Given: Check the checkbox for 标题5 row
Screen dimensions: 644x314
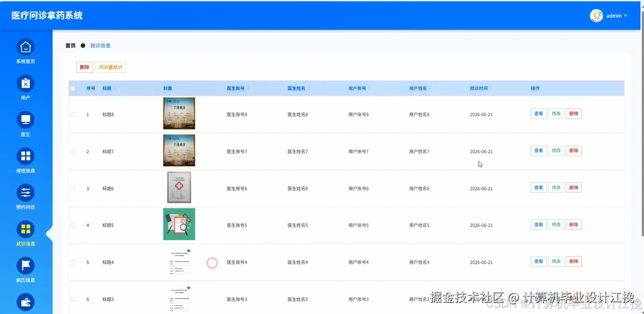Looking at the screenshot, I should pyautogui.click(x=72, y=225).
